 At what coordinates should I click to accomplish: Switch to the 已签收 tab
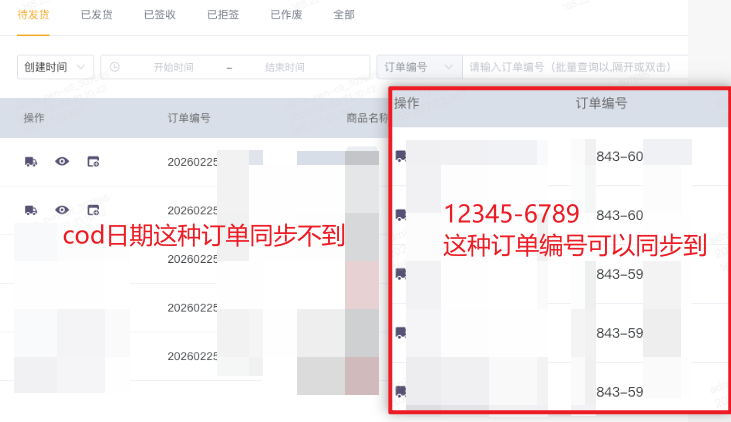click(160, 15)
